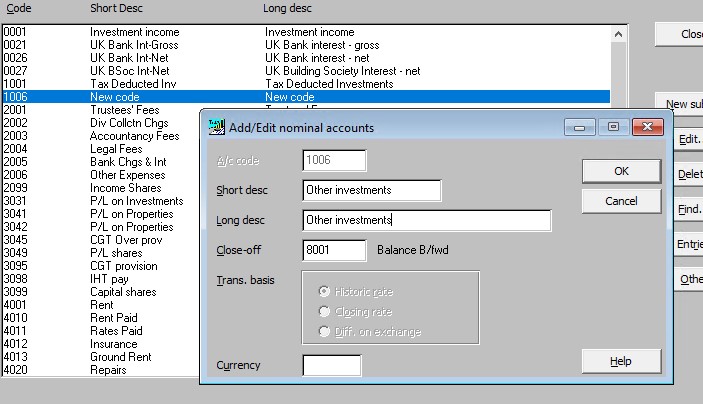Viewport: 703px width, 404px height.
Task: Select row 3098 IHT pay
Action: [101, 279]
